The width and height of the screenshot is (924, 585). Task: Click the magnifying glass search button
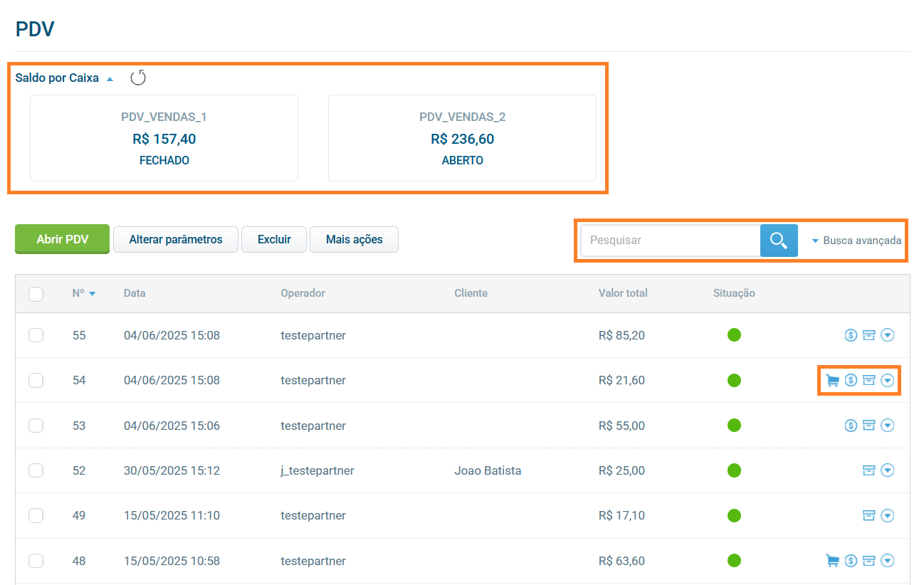(779, 241)
